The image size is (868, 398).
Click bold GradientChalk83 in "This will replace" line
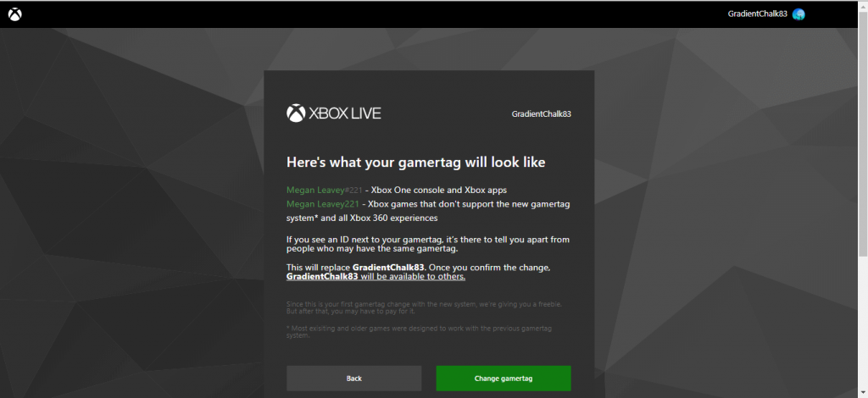388,267
